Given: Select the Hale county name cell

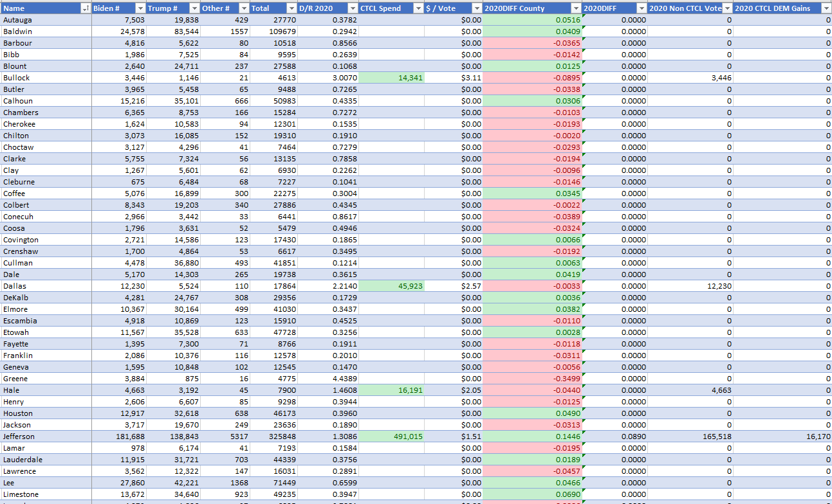Looking at the screenshot, I should pyautogui.click(x=46, y=390).
